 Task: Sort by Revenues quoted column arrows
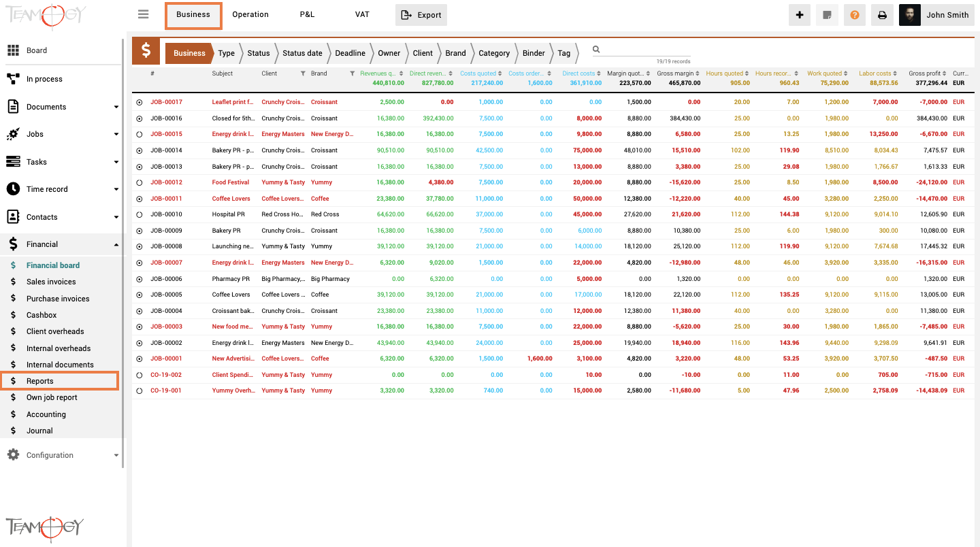[x=402, y=73]
